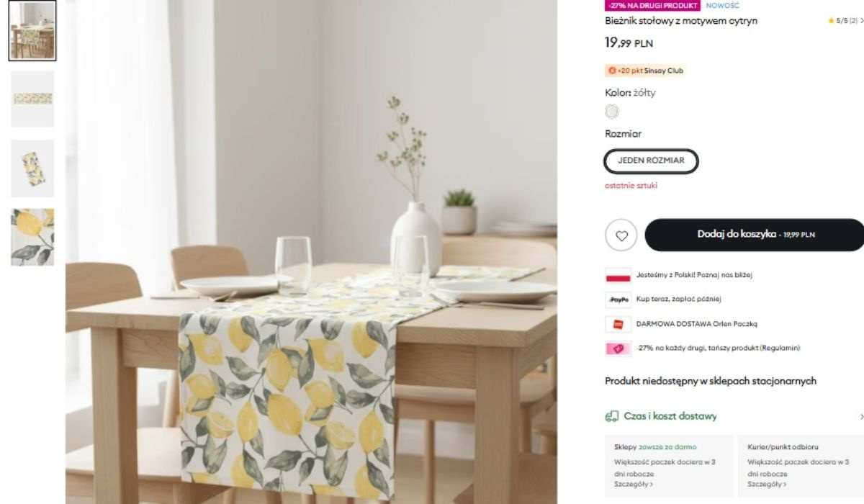Image resolution: width=864 pixels, height=504 pixels.
Task: Click the PayPo payment icon
Action: pyautogui.click(x=618, y=300)
